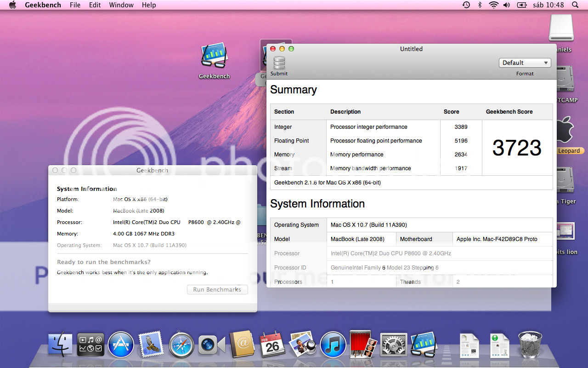Open the Help menu
This screenshot has height=368, width=588.
[149, 5]
